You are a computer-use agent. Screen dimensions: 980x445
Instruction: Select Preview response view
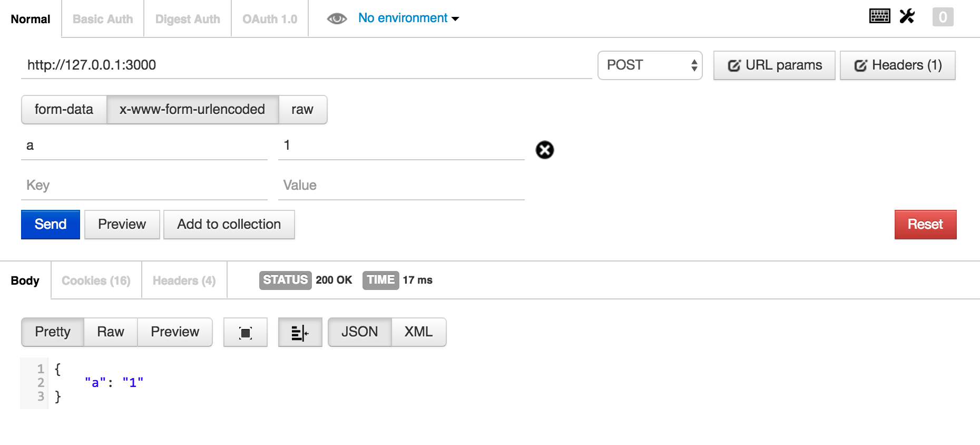coord(175,332)
